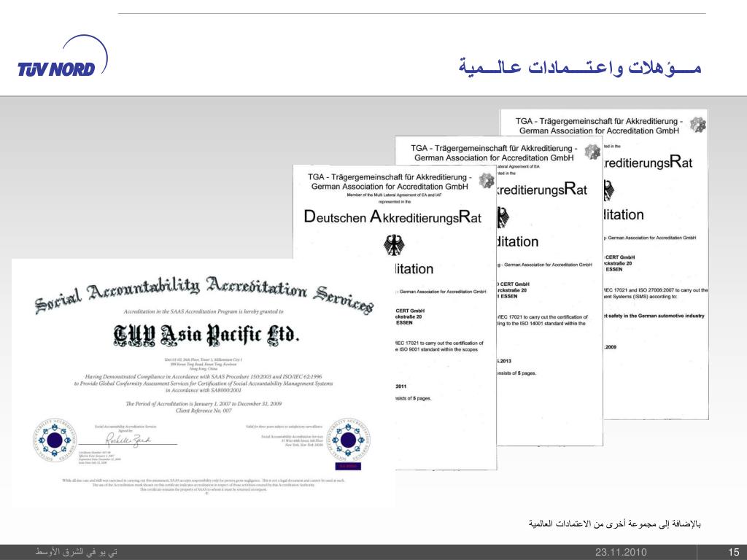Click the gear emblem on the middle TGA certificate
This screenshot has width=747, height=560.
tap(592, 152)
